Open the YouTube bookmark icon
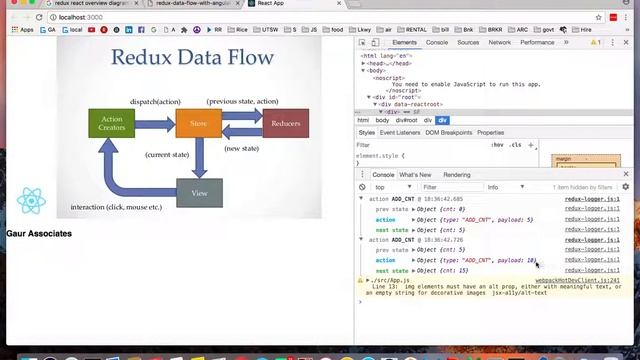640x360 pixels. point(91,30)
